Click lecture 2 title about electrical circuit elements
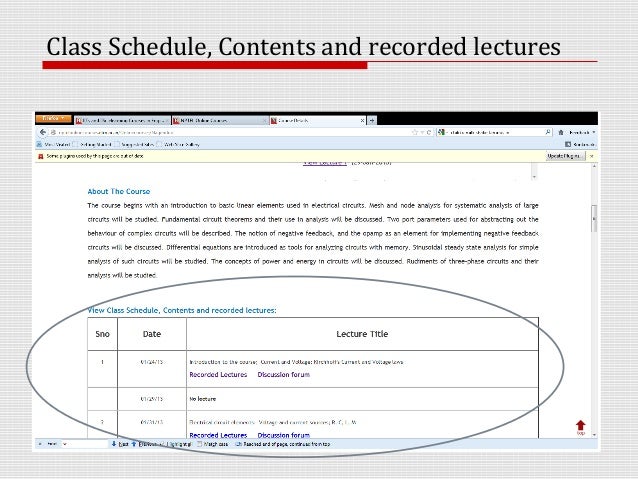This screenshot has width=638, height=479. (273, 422)
